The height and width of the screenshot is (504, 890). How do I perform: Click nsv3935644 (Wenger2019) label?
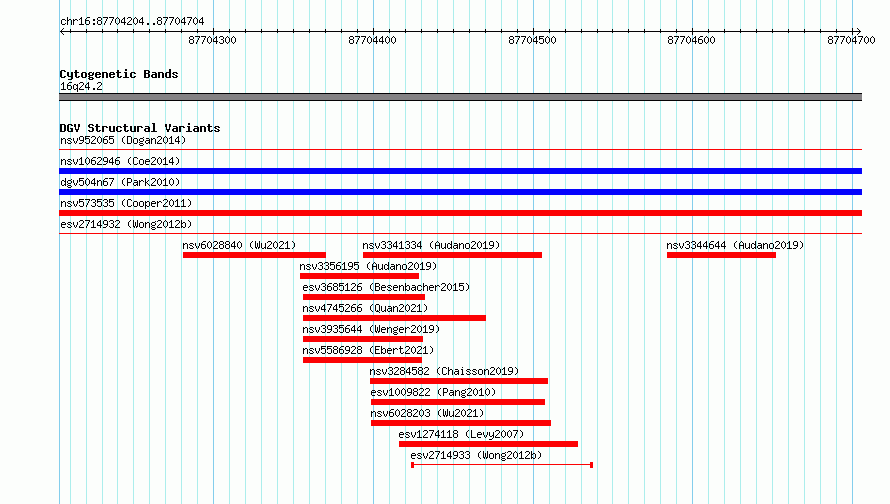(x=371, y=329)
